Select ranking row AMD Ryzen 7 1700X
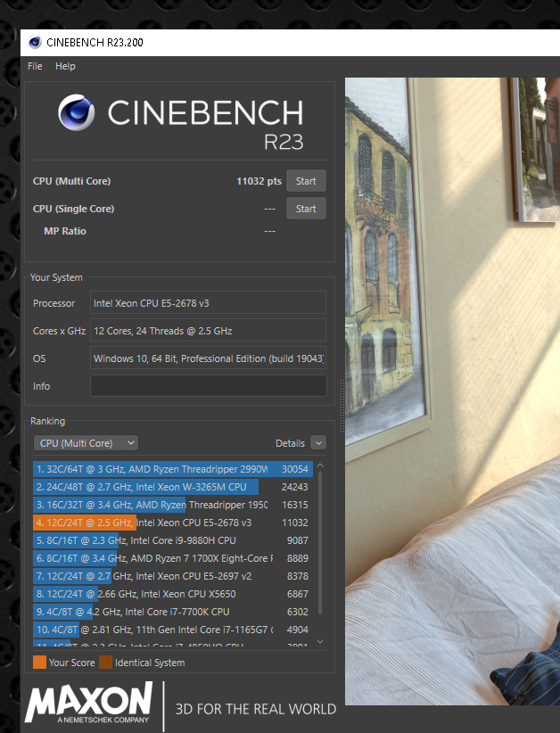 [x=173, y=557]
